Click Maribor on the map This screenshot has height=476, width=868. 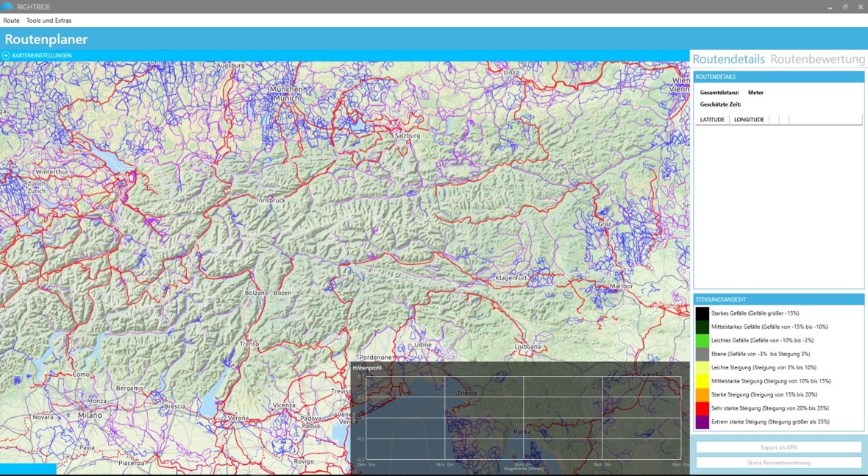pyautogui.click(x=621, y=286)
